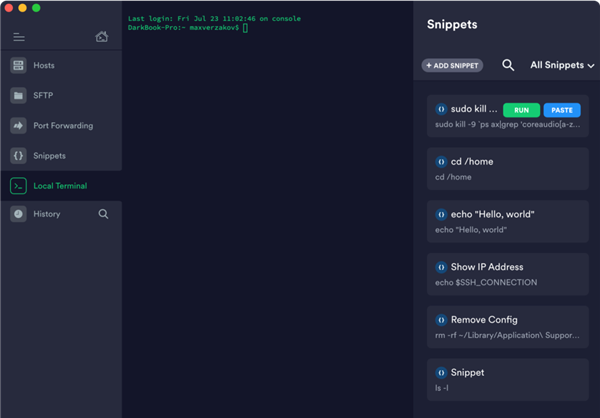
Task: Click the hamburger menu icon in sidebar
Action: (x=18, y=37)
